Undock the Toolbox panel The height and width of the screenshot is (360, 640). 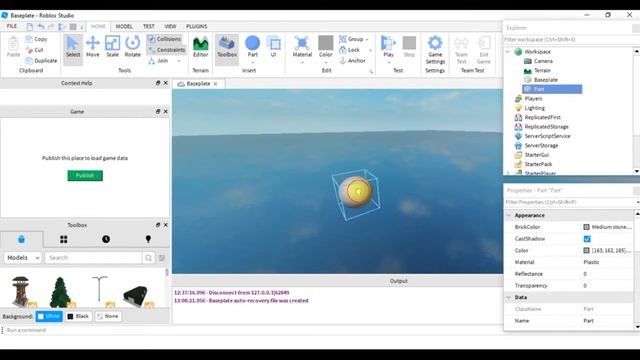point(158,225)
